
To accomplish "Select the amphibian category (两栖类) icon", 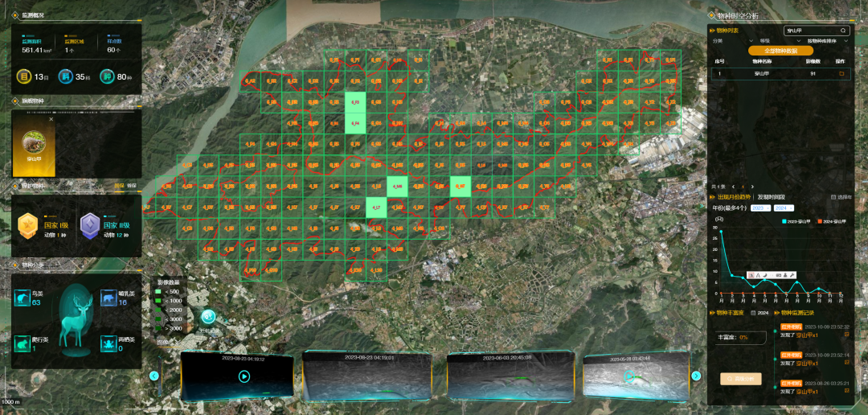I will (x=107, y=343).
